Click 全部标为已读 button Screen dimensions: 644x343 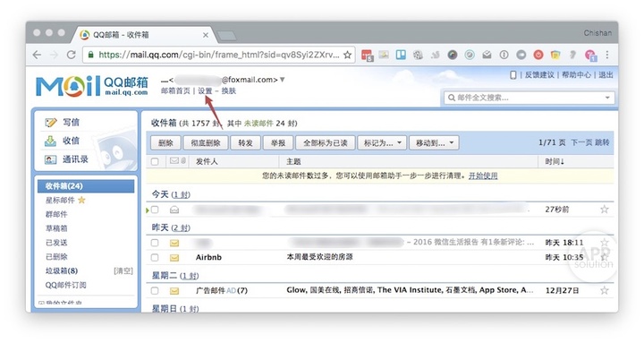tap(326, 142)
